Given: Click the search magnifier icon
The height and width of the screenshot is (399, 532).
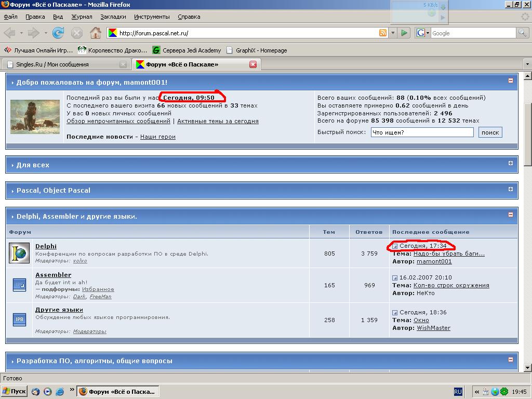Looking at the screenshot, I should click(522, 33).
